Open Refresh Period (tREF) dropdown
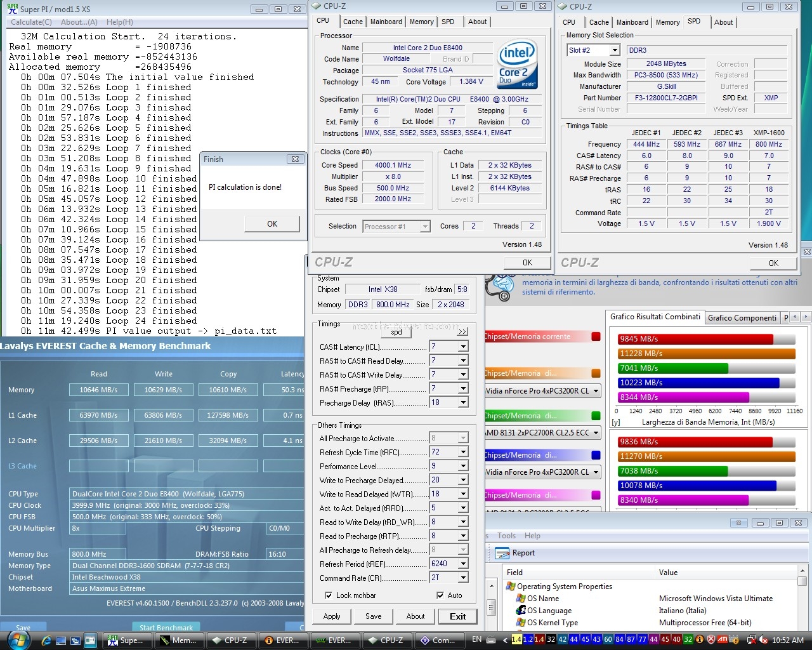The width and height of the screenshot is (812, 650). tap(463, 564)
